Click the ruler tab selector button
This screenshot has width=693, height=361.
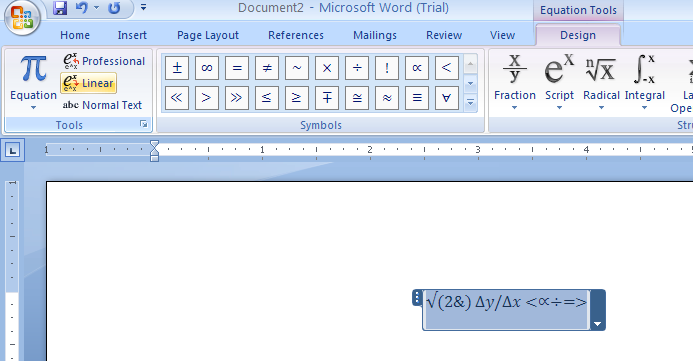point(12,151)
